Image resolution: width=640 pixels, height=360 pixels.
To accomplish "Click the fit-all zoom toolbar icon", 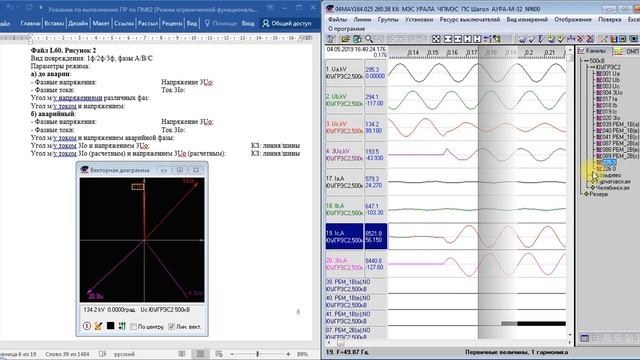I will (x=436, y=39).
